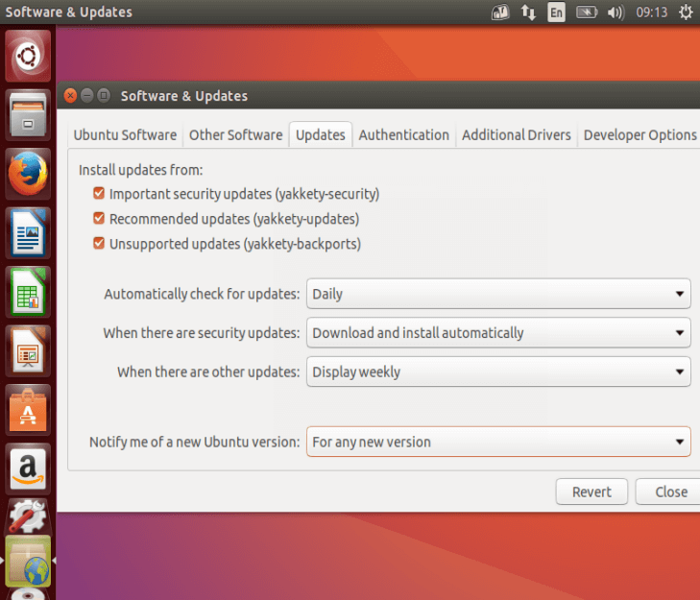Screen dimensions: 700x600
Task: Open the Ubuntu Dash search launcher
Action: tap(28, 57)
